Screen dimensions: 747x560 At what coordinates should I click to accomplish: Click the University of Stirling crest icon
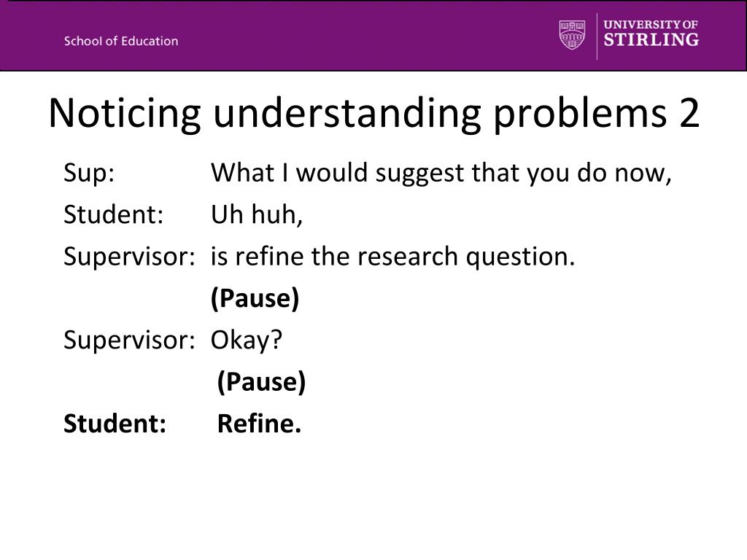tap(572, 35)
